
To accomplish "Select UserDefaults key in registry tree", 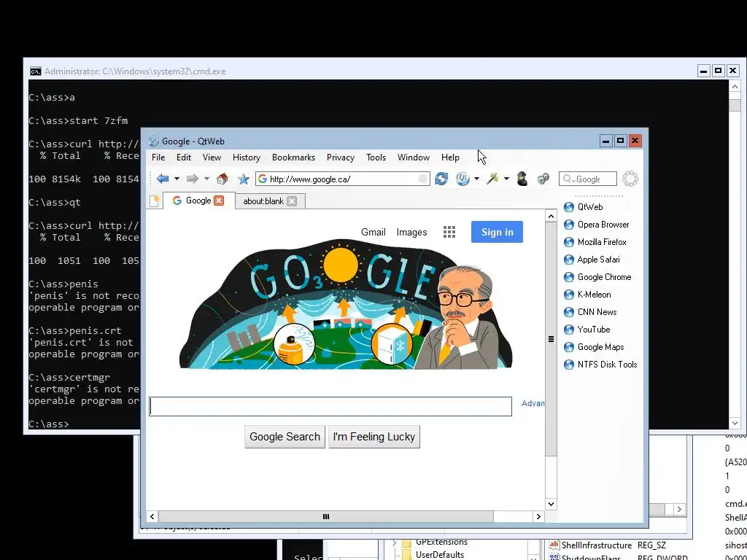I will click(x=440, y=555).
